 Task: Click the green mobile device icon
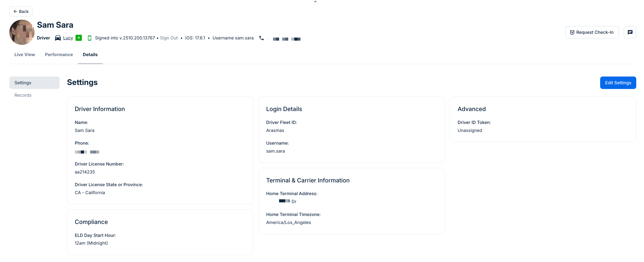click(x=90, y=38)
